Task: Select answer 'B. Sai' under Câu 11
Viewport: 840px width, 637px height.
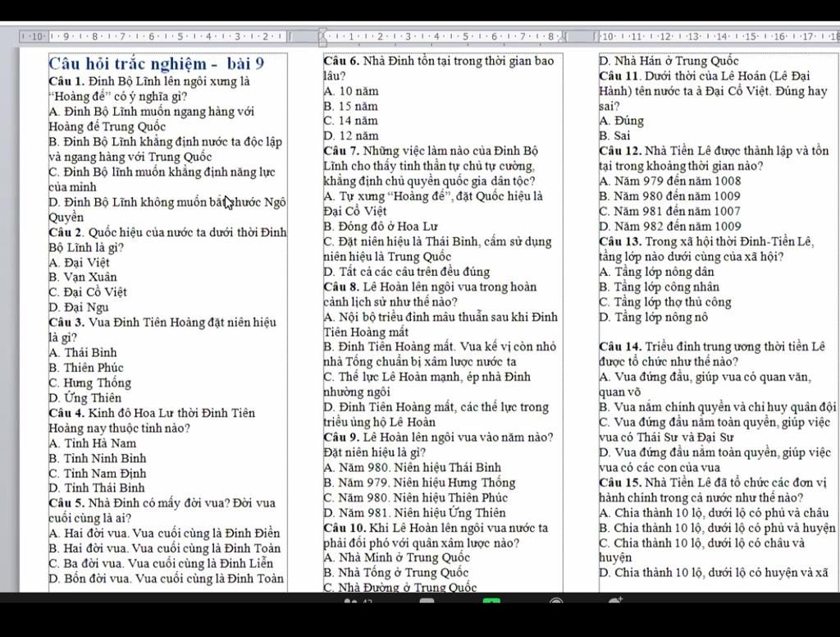Action: pos(614,135)
